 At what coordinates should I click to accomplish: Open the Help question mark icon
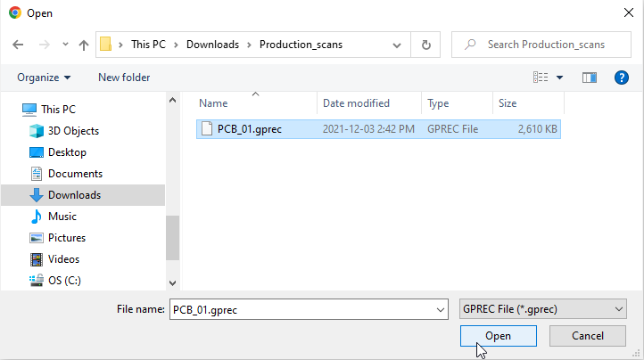[x=622, y=78]
